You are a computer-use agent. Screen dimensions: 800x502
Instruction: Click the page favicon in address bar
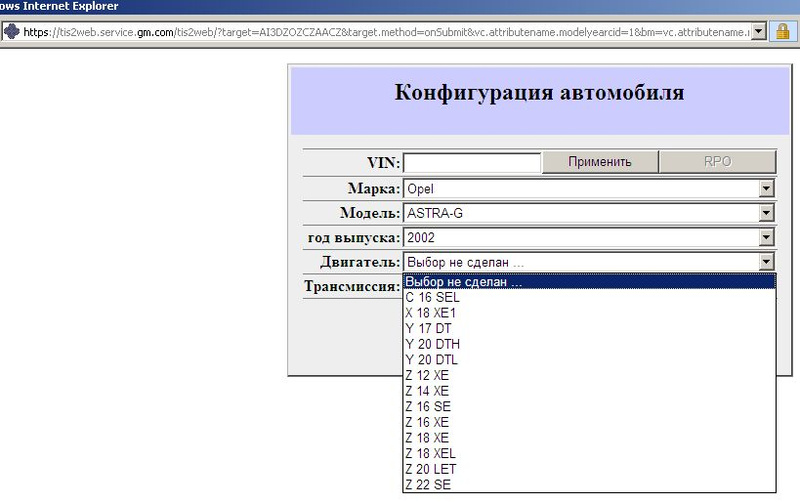[11, 32]
